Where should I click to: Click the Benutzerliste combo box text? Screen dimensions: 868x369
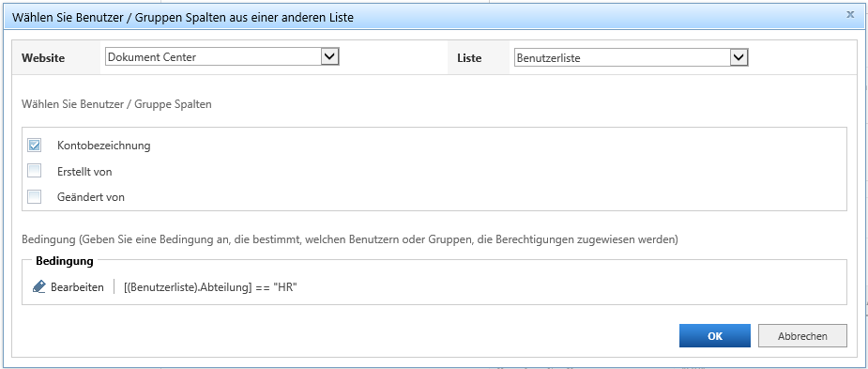tap(549, 57)
